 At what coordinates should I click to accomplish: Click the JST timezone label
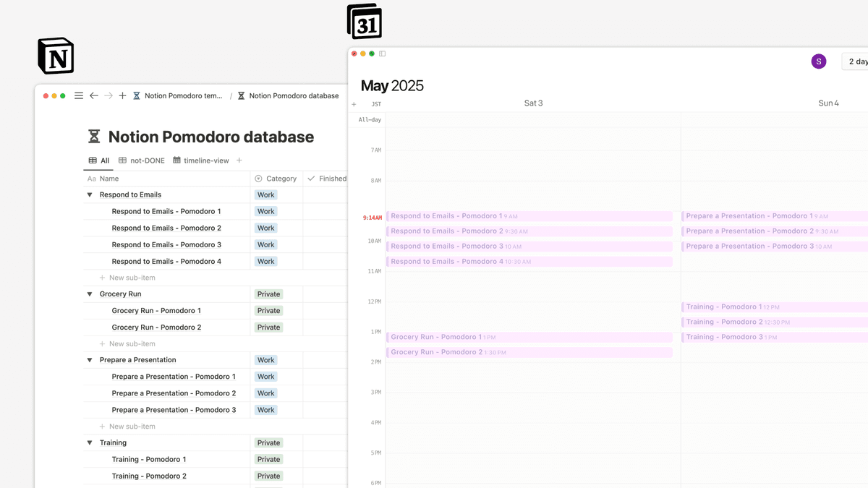click(376, 104)
